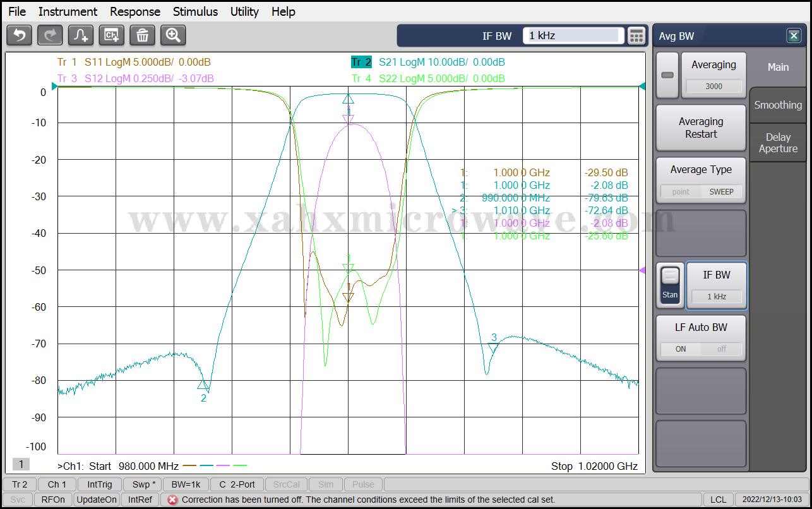Click the magnifier zoom icon
This screenshot has height=509, width=812.
point(174,35)
